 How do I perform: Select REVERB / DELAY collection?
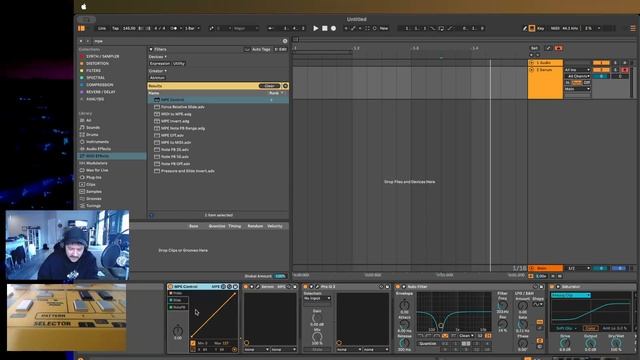pos(100,92)
